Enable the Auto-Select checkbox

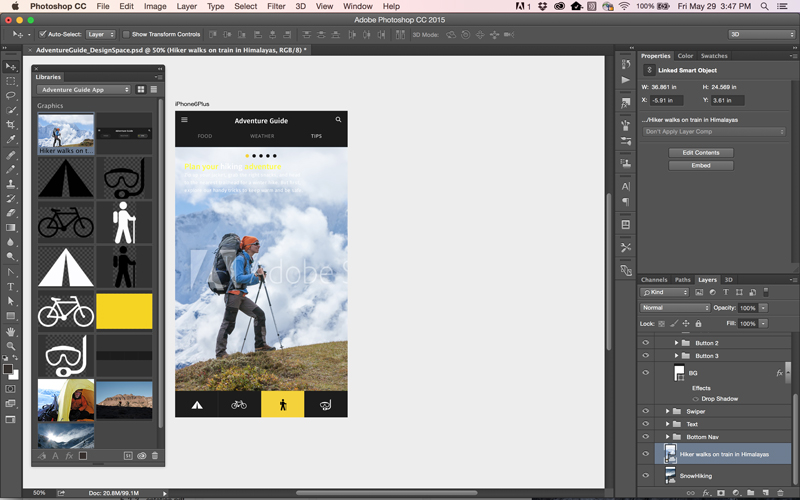click(x=43, y=34)
